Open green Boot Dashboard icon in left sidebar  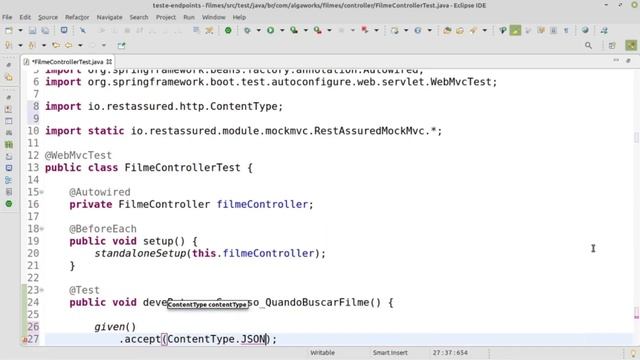pos(9,204)
